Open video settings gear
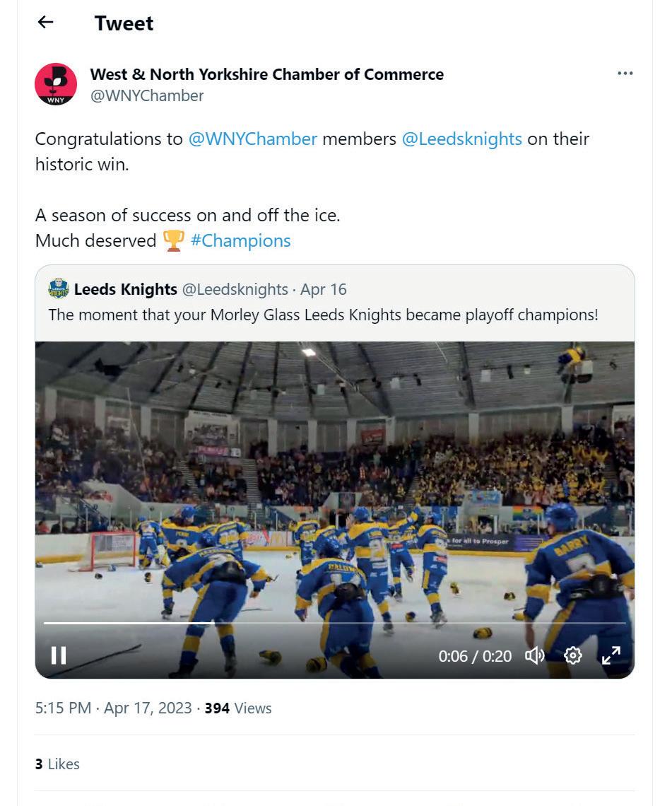The image size is (672, 806). click(573, 655)
